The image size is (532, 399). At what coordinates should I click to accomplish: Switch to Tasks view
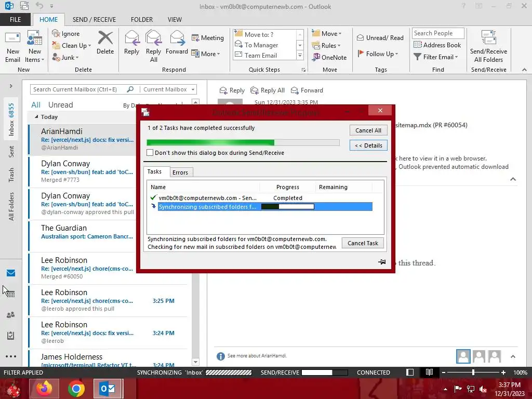click(11, 336)
